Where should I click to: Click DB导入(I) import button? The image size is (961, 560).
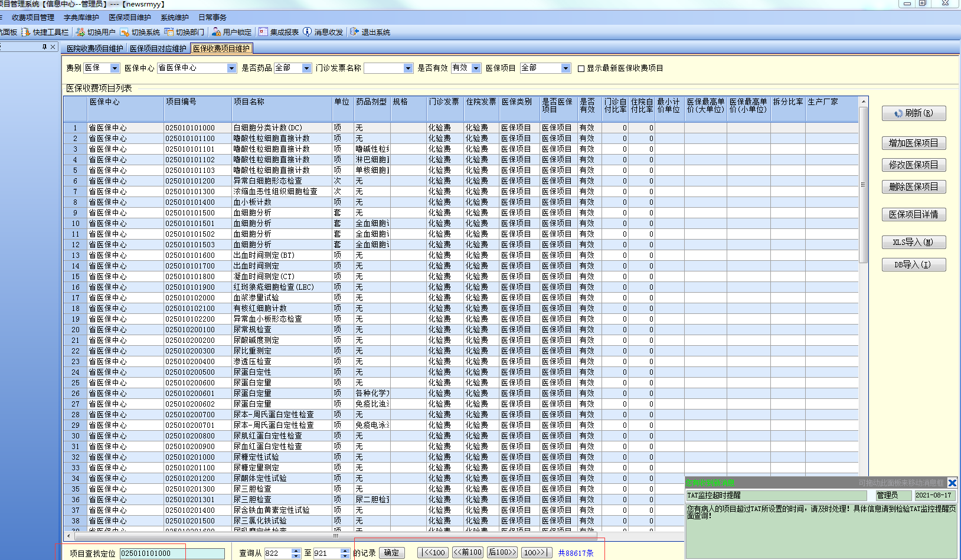pos(914,265)
